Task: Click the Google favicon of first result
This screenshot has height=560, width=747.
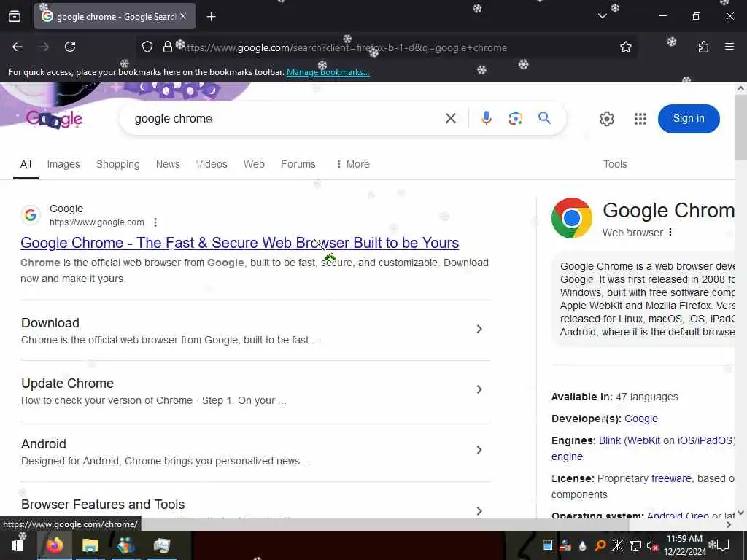Action: click(x=31, y=215)
